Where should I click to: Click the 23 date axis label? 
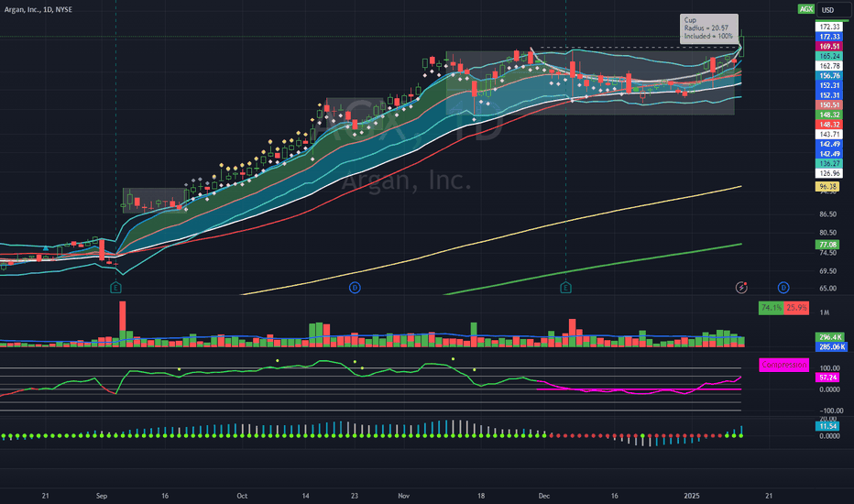[355, 496]
